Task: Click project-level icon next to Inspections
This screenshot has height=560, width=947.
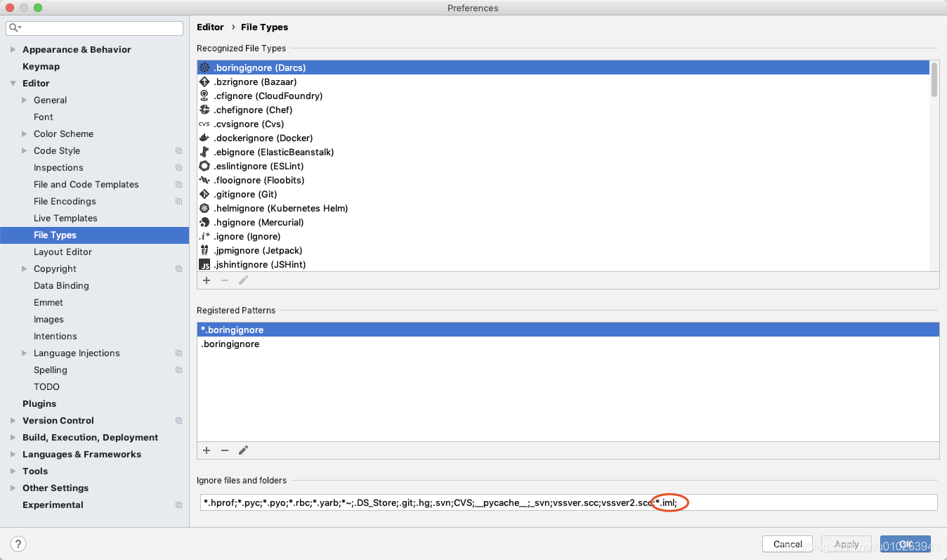Action: 179,167
